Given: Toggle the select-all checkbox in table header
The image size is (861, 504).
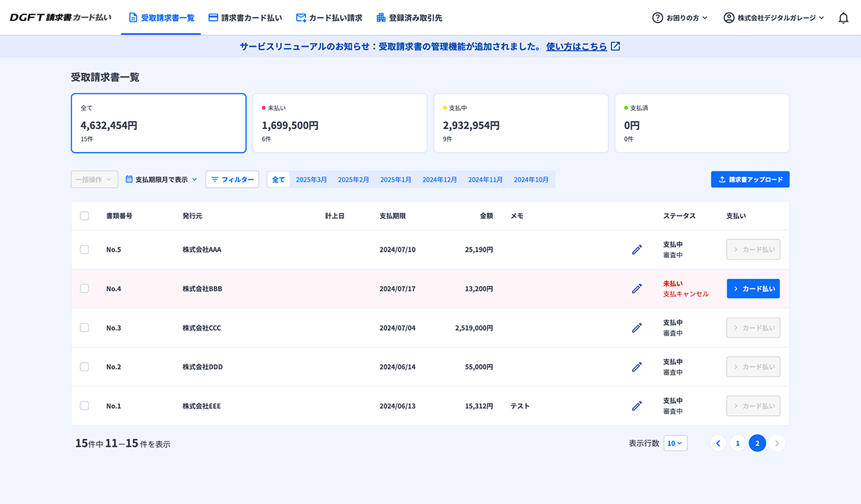Looking at the screenshot, I should click(85, 216).
